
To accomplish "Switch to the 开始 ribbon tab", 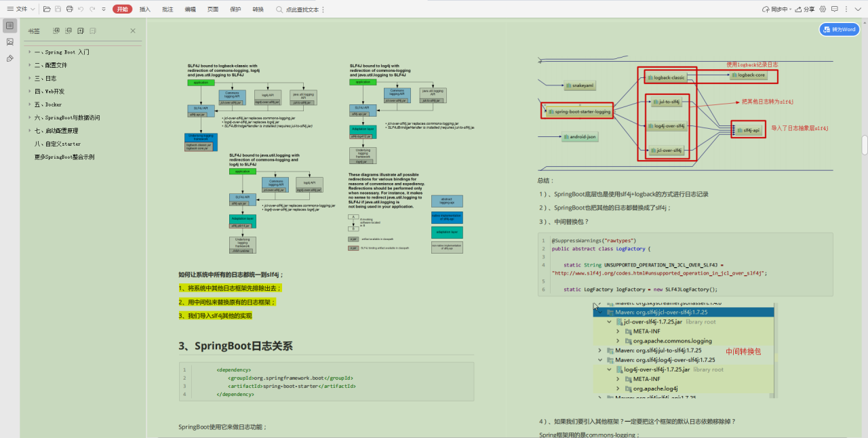I will pyautogui.click(x=122, y=9).
